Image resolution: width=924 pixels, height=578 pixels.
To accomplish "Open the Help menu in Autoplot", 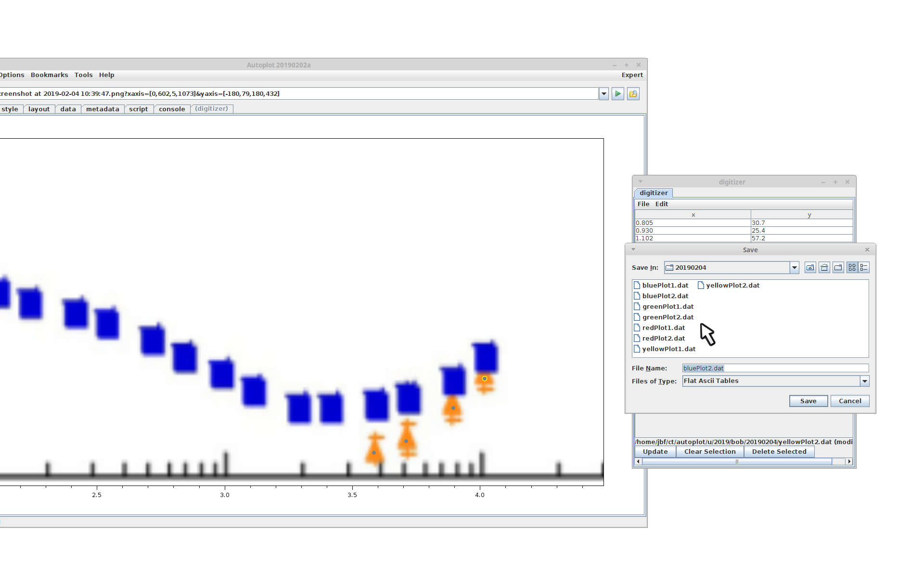I will 107,75.
